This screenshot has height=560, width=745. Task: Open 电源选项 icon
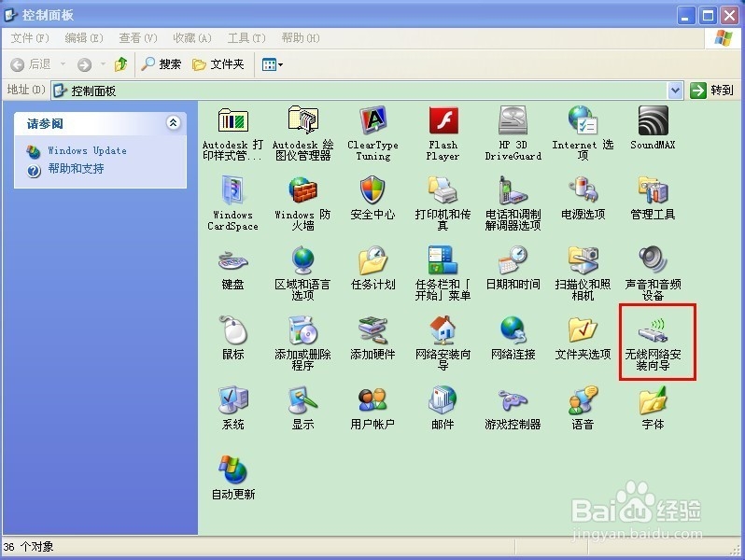pos(583,190)
